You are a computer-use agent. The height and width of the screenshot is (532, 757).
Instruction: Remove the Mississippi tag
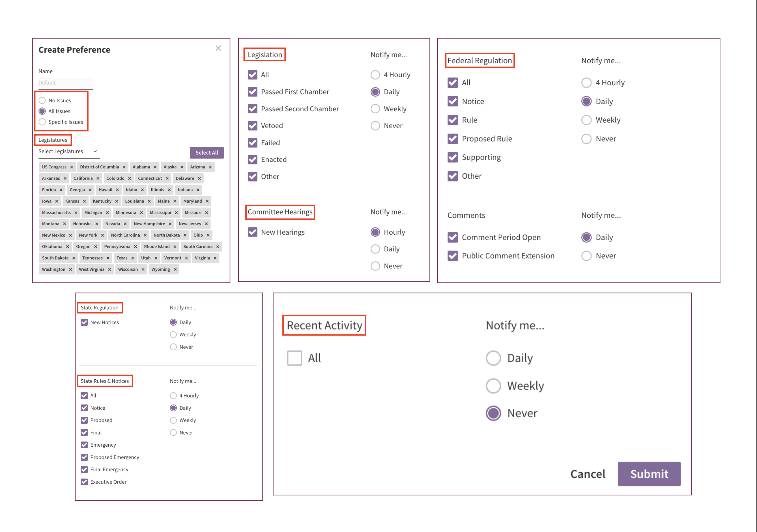click(177, 213)
